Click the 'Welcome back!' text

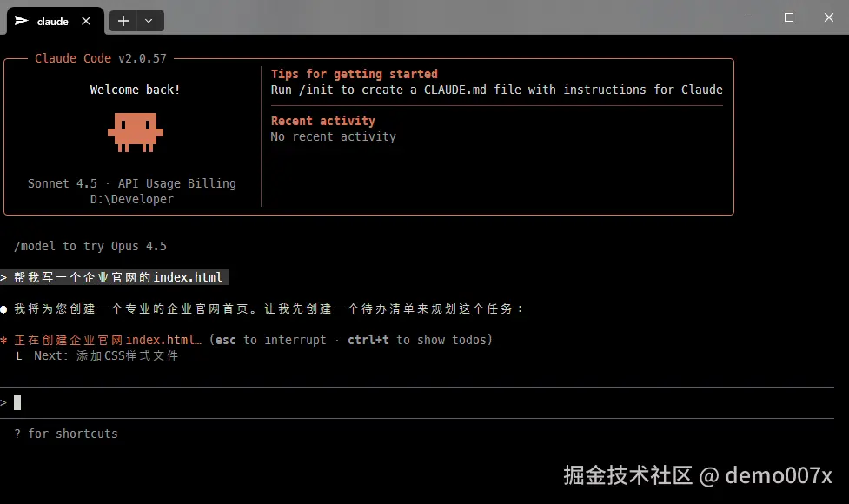(x=135, y=90)
